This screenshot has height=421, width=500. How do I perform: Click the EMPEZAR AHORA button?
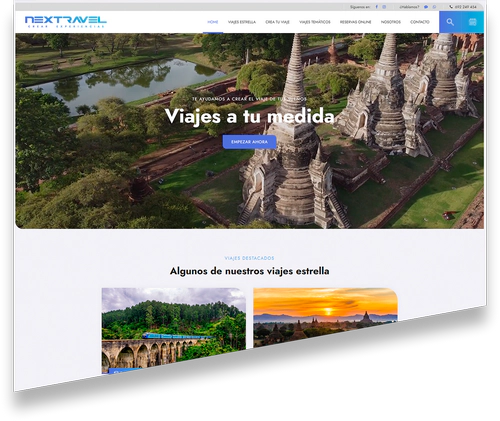pos(249,142)
